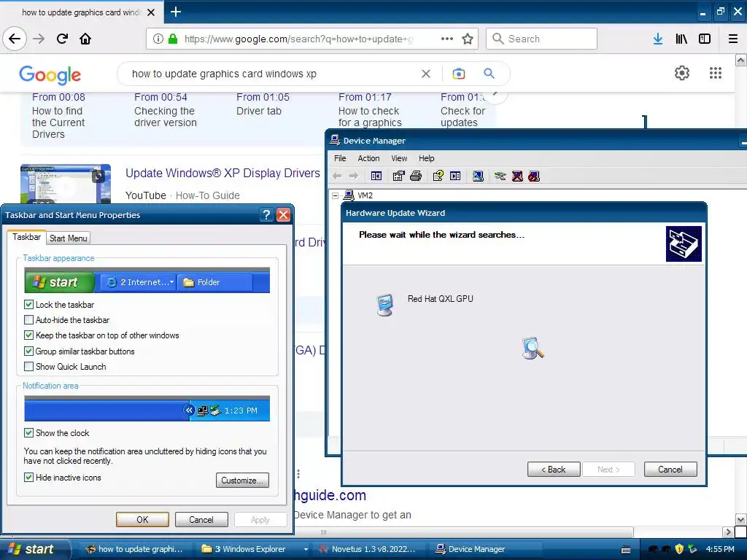The height and width of the screenshot is (560, 747).
Task: Open the Firefox hamburger menu
Action: pos(733,39)
